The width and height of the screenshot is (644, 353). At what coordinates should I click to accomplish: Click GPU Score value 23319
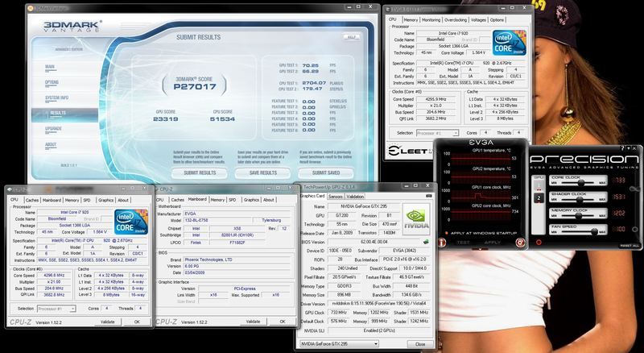click(166, 119)
